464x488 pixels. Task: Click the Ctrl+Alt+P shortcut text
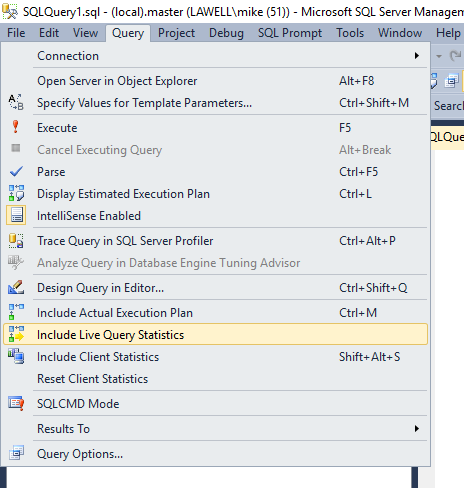367,241
